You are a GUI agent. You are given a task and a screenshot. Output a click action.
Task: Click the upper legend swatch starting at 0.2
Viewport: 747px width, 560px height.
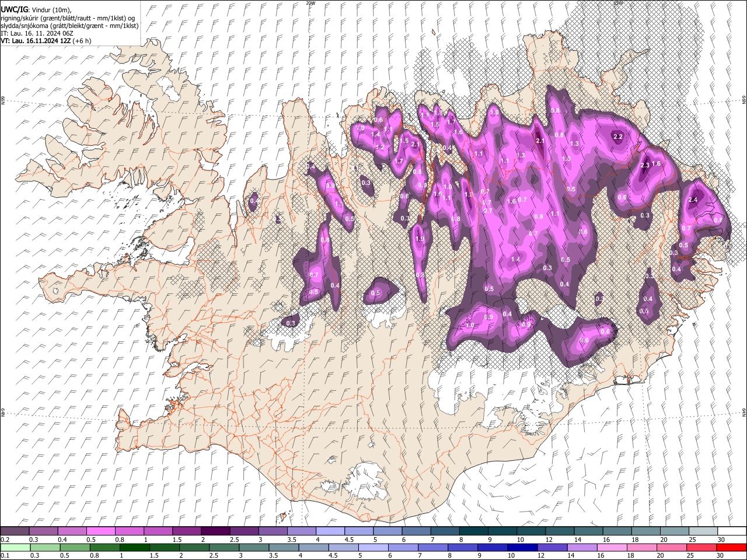coord(15,531)
